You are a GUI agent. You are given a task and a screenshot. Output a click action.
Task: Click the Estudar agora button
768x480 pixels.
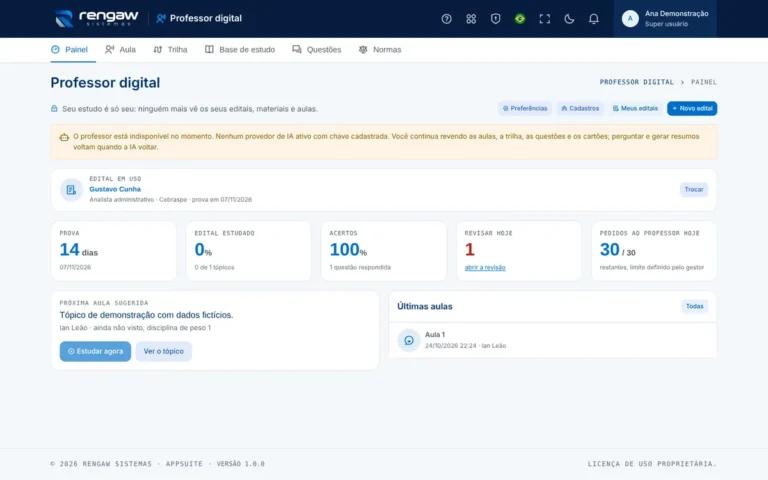coord(95,351)
